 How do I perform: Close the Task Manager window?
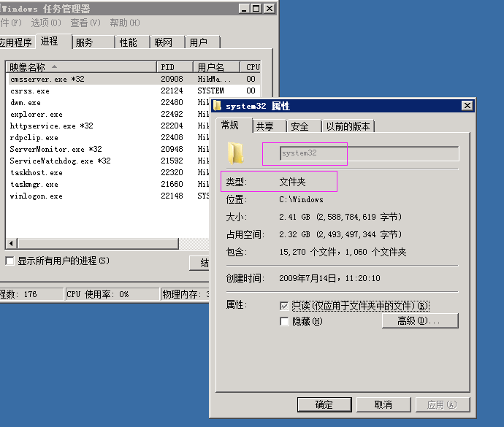(x=270, y=9)
